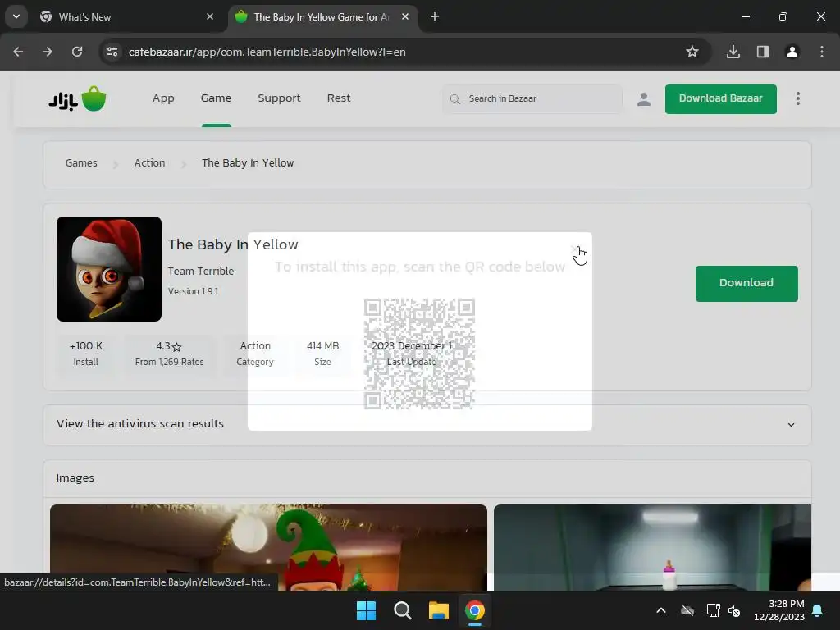This screenshot has width=840, height=630.
Task: Click the green Download button
Action: (746, 283)
